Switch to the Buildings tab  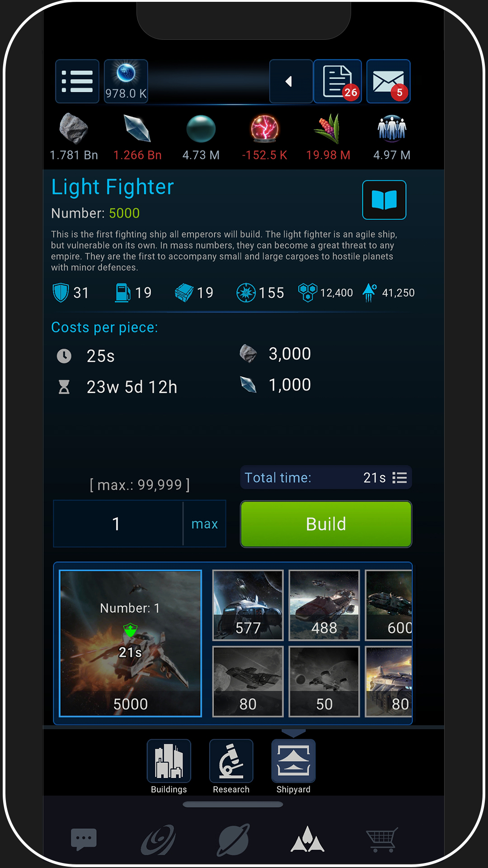coord(169,767)
